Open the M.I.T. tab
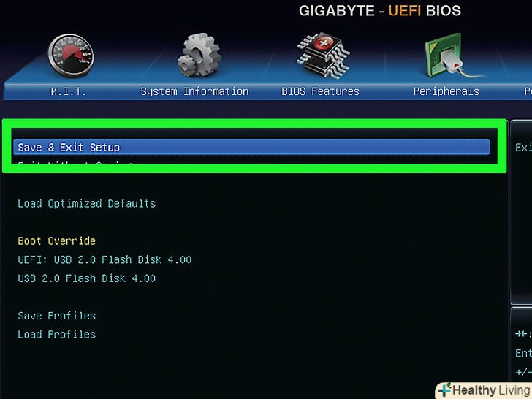Viewport: 532px width, 399px height. click(x=68, y=91)
